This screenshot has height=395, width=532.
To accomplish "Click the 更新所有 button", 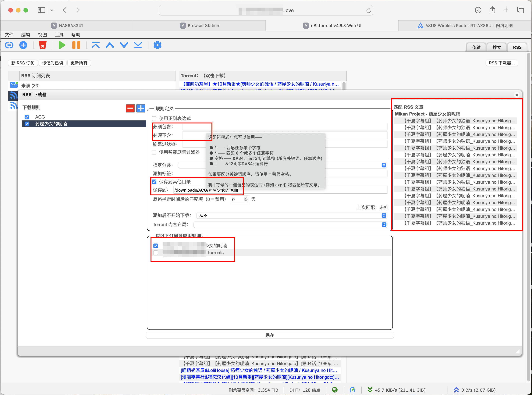I will click(79, 63).
